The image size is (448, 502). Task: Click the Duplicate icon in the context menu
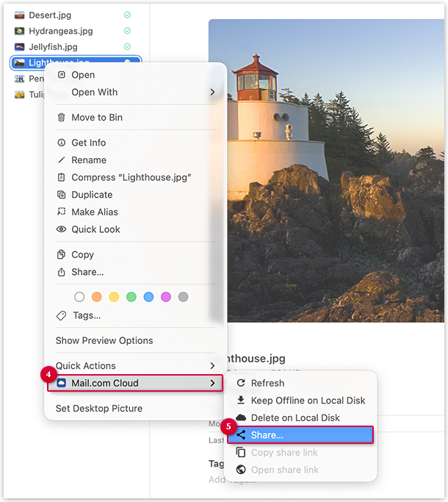pyautogui.click(x=62, y=195)
